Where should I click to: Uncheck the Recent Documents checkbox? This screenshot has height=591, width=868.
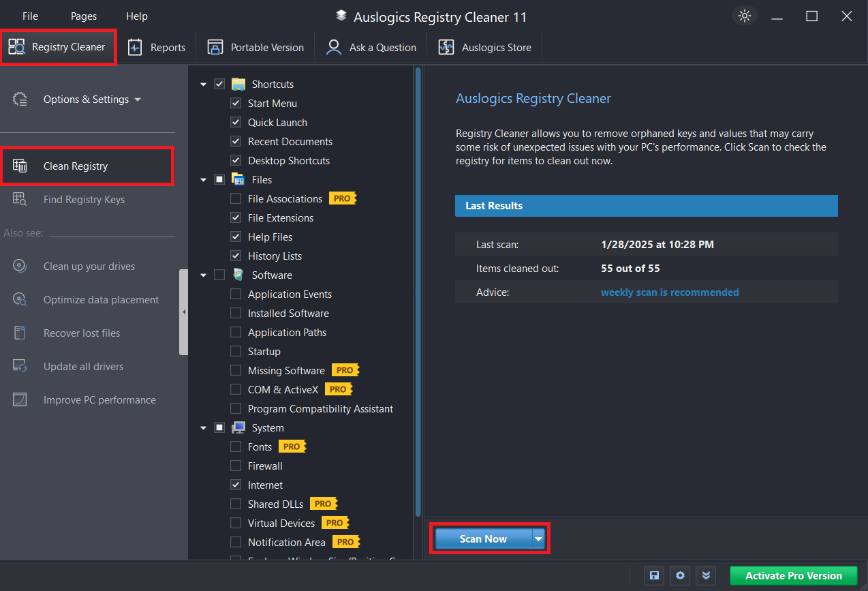[236, 141]
